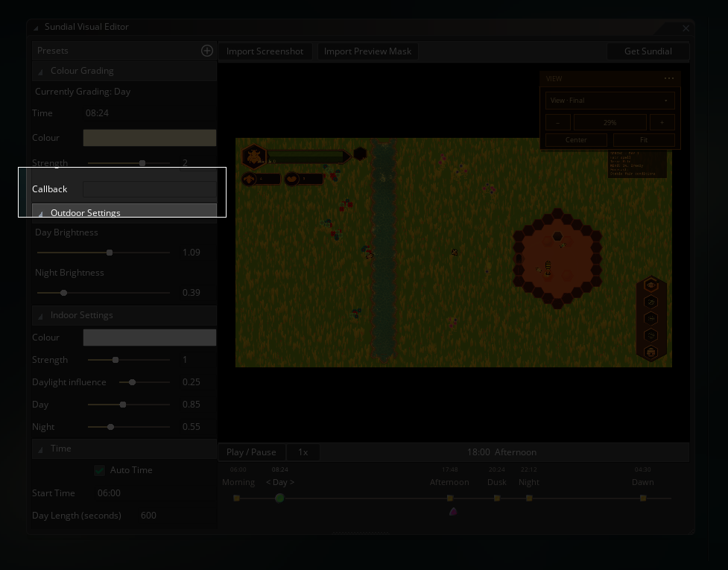Image resolution: width=728 pixels, height=570 pixels.
Task: Select the Dawn marker on the timeline
Action: click(x=643, y=498)
